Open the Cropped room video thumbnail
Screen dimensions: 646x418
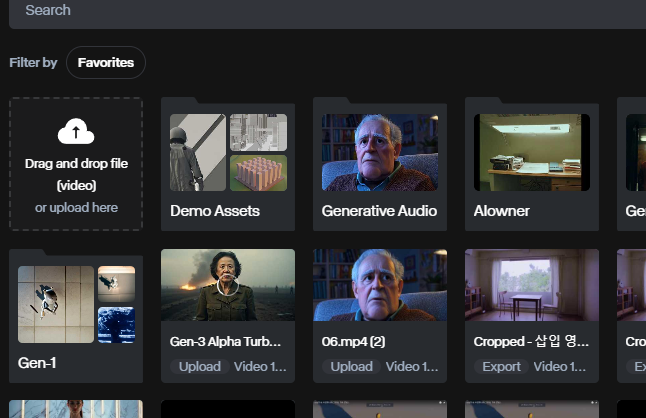pos(532,285)
